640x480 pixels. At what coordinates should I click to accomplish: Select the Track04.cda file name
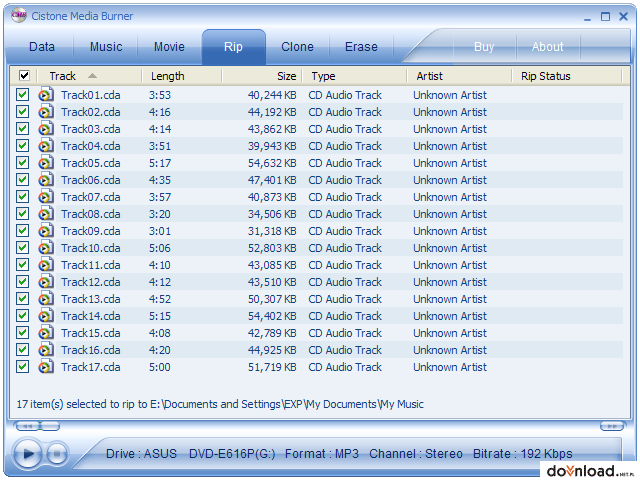[x=91, y=146]
